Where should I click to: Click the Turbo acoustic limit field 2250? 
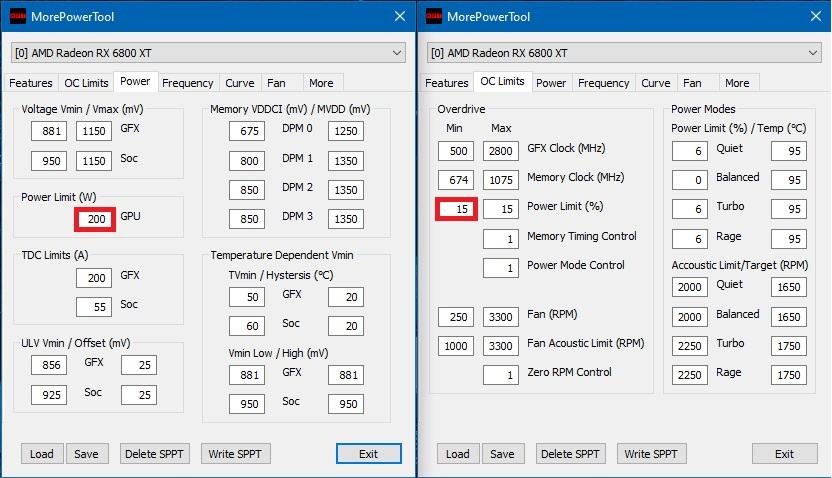[x=690, y=346]
